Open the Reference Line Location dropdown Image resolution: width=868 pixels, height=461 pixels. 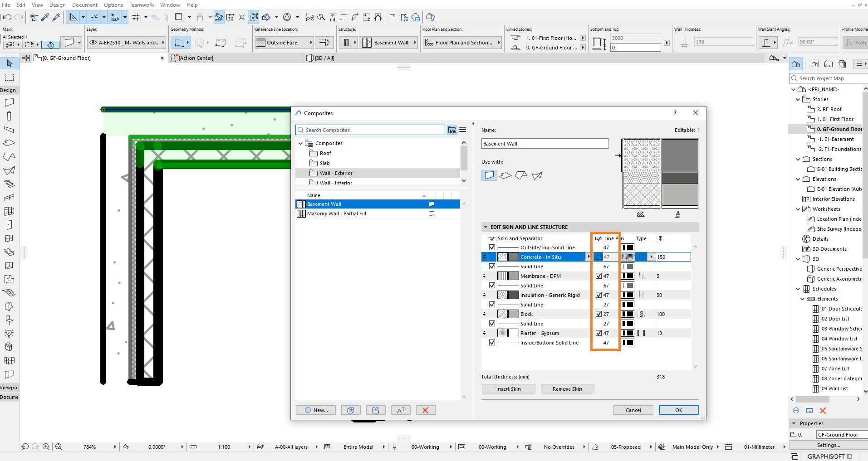tap(284, 43)
